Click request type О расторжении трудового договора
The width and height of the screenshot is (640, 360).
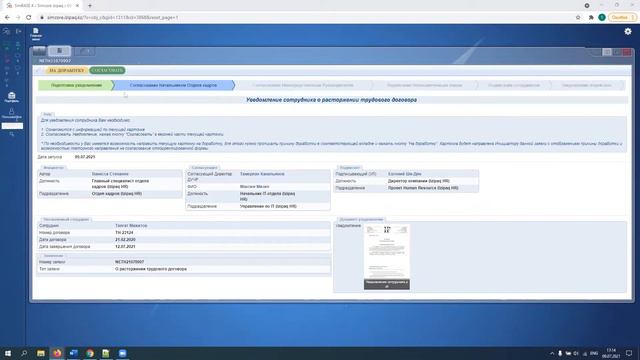click(151, 269)
